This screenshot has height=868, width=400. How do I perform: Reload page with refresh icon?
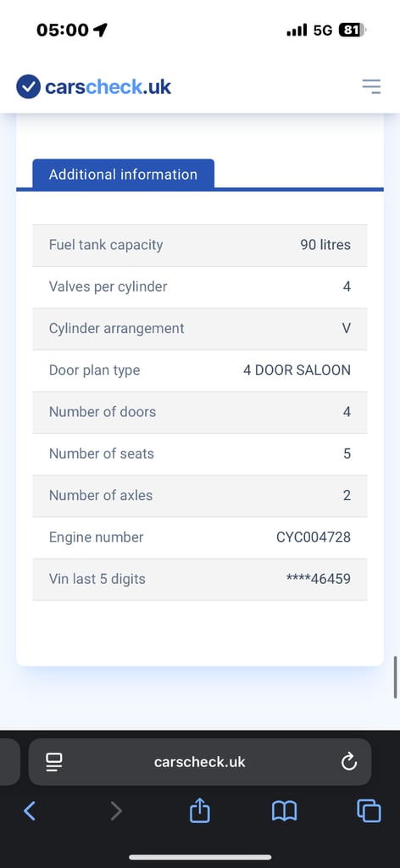click(x=348, y=762)
